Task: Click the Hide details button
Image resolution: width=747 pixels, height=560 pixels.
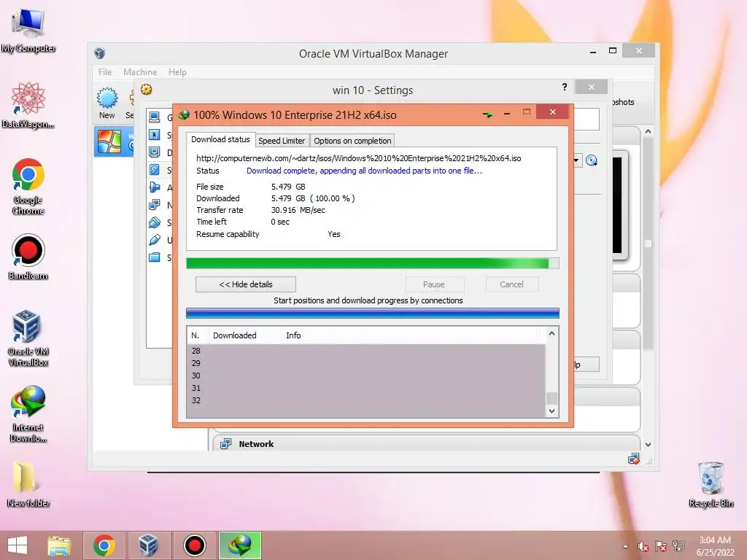Action: pyautogui.click(x=245, y=284)
